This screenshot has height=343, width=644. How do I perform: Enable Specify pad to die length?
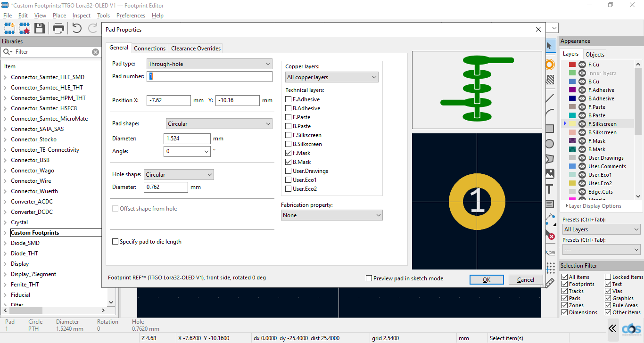coord(116,242)
